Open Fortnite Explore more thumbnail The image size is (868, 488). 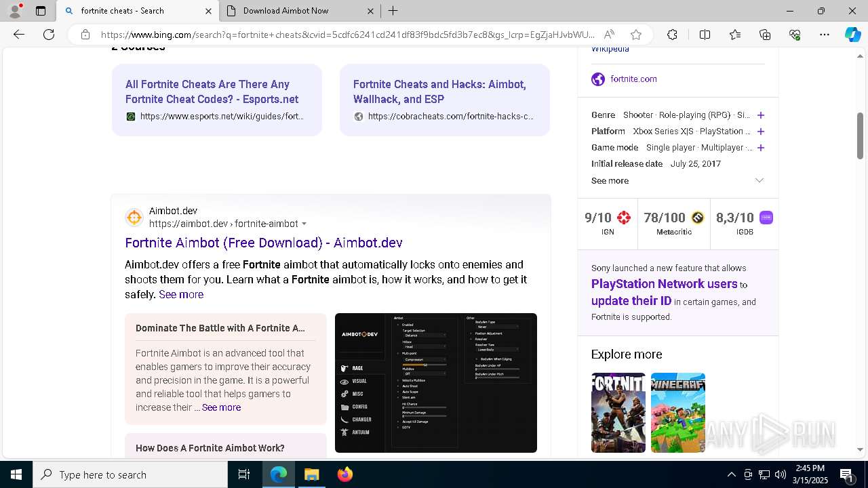tap(618, 413)
